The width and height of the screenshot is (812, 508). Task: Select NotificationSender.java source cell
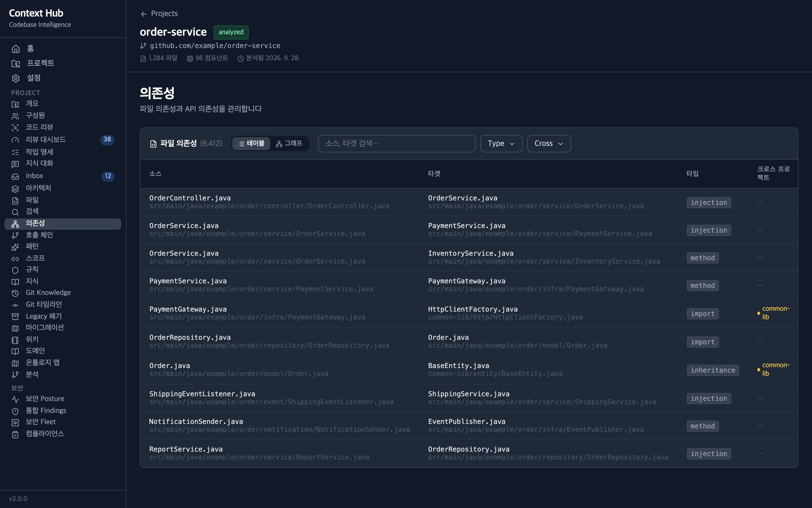click(x=279, y=425)
